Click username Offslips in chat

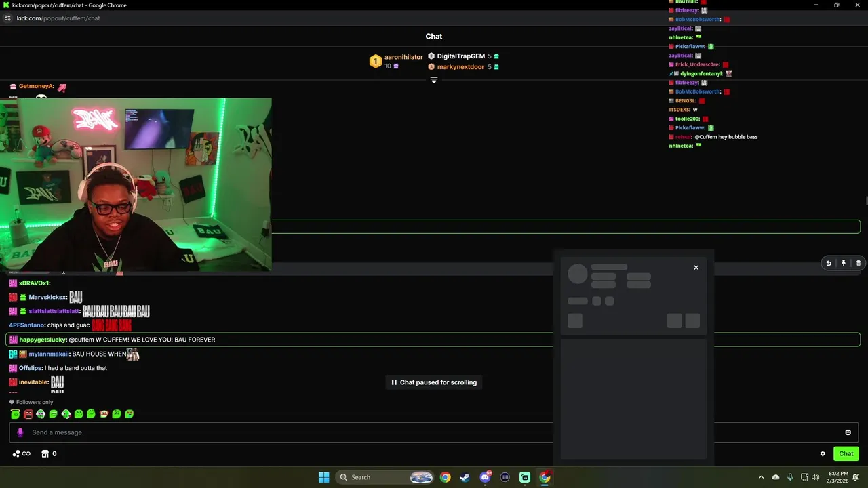pos(30,368)
